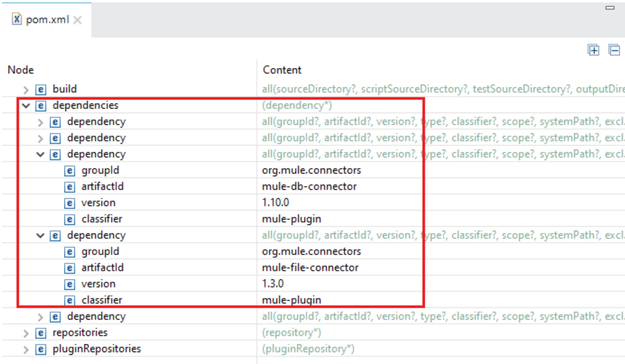The image size is (625, 364).
Task: Select the pluginRepositories tree node
Action: point(97,349)
